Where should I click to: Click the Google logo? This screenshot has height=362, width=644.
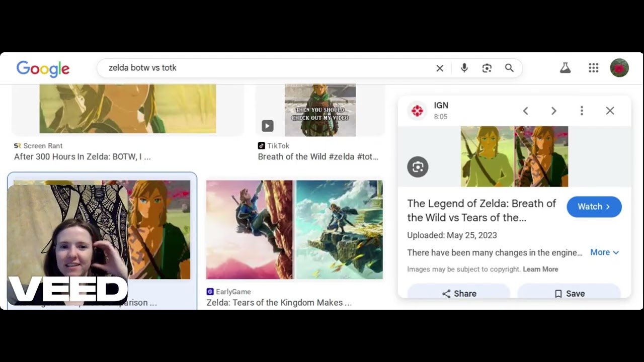coord(43,68)
